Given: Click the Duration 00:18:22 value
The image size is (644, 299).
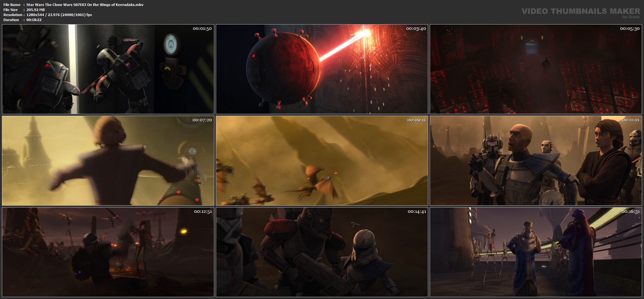Looking at the screenshot, I should tap(34, 20).
